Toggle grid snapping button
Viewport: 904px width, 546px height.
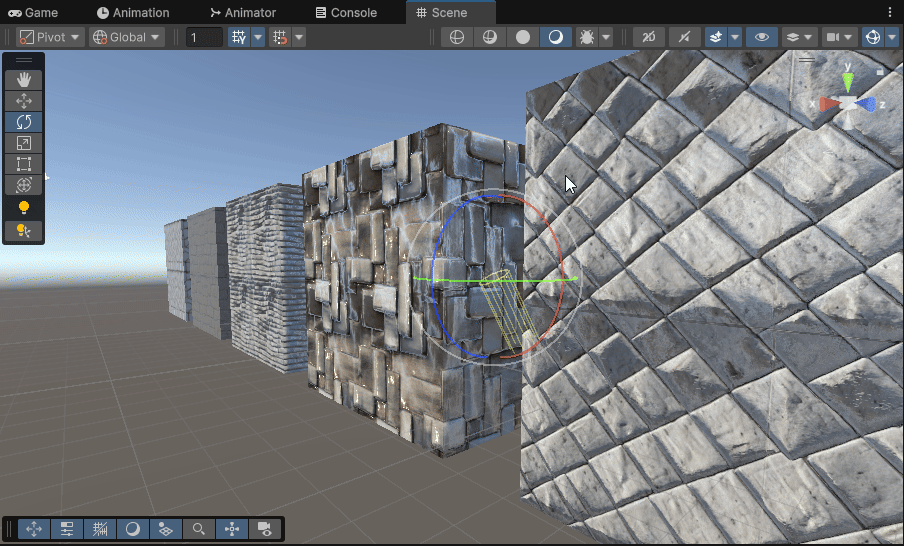click(238, 37)
